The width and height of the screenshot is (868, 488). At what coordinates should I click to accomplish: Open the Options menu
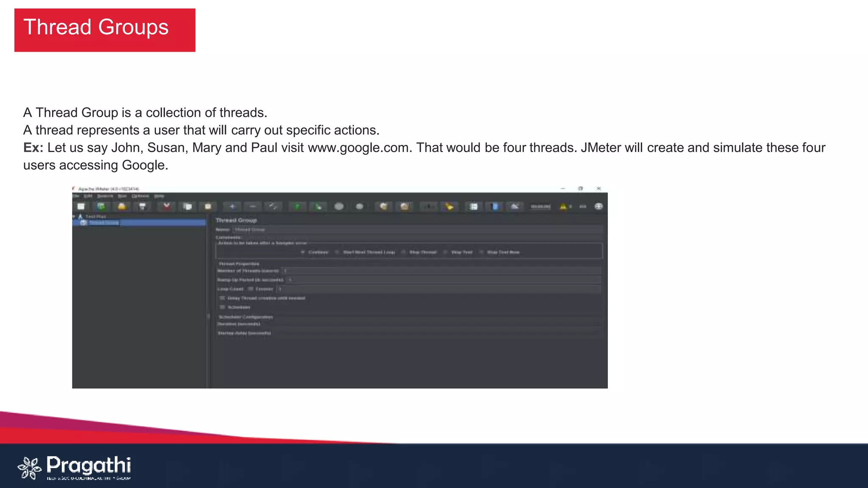tap(140, 196)
